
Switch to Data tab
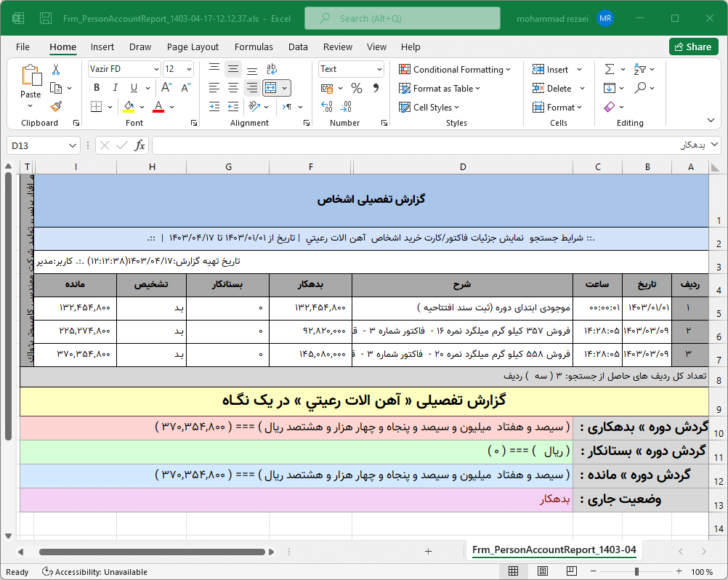(298, 47)
